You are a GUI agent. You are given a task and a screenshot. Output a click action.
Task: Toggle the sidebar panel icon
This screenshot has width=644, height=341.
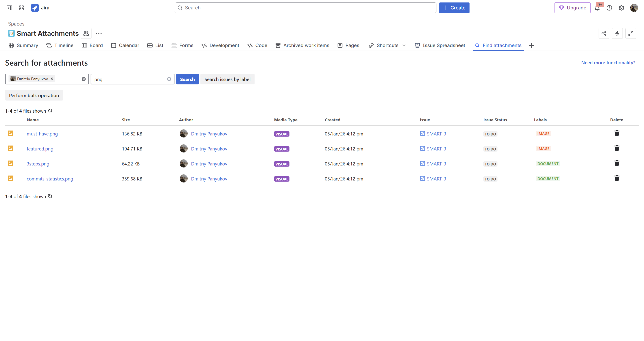point(9,8)
